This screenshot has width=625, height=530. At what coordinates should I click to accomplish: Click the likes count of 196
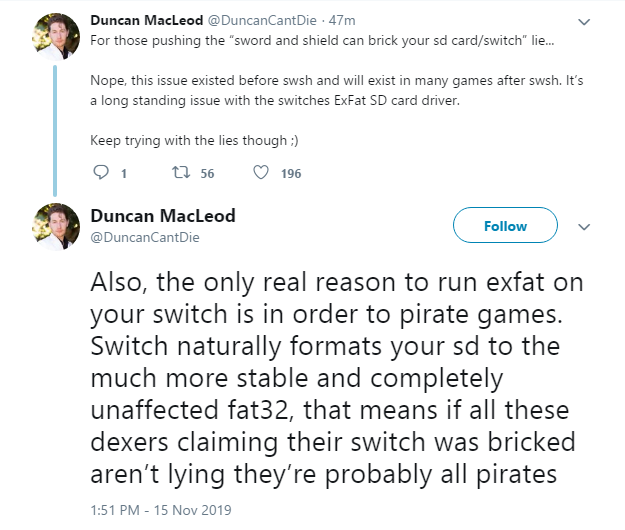coord(291,173)
